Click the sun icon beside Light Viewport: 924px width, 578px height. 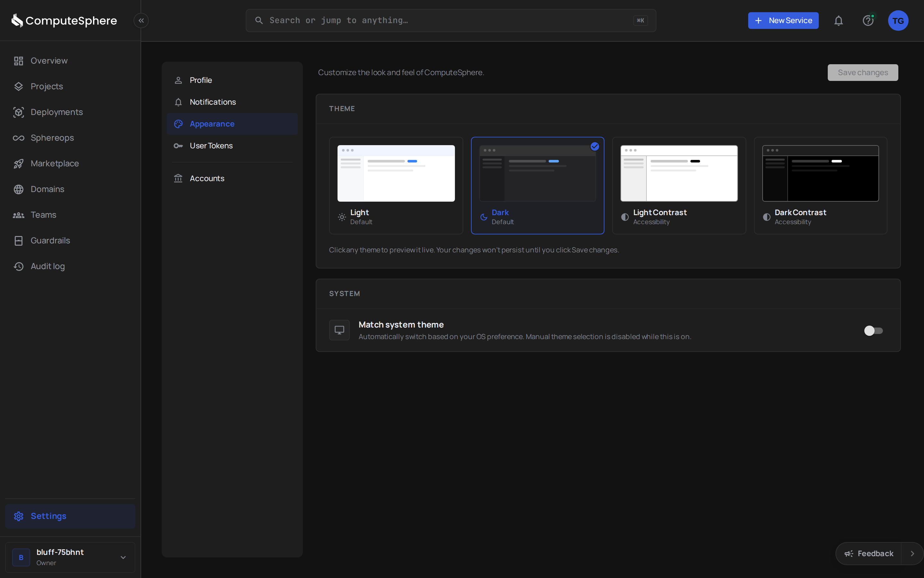pos(342,217)
